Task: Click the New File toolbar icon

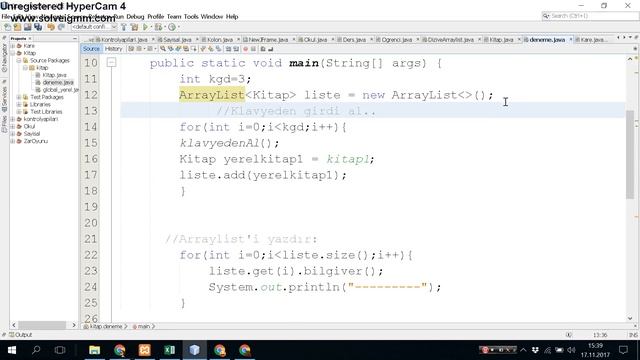Action: point(7,27)
